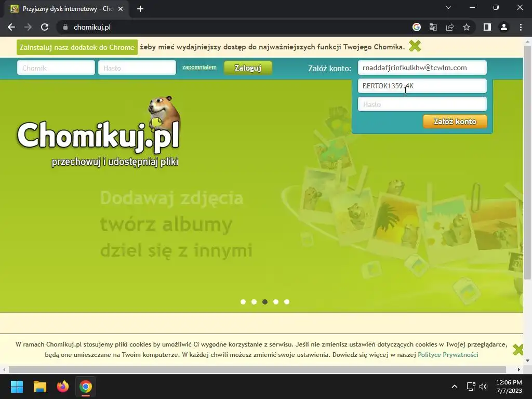This screenshot has width=532, height=399.
Task: Select the fifth carousel dot
Action: point(287,302)
